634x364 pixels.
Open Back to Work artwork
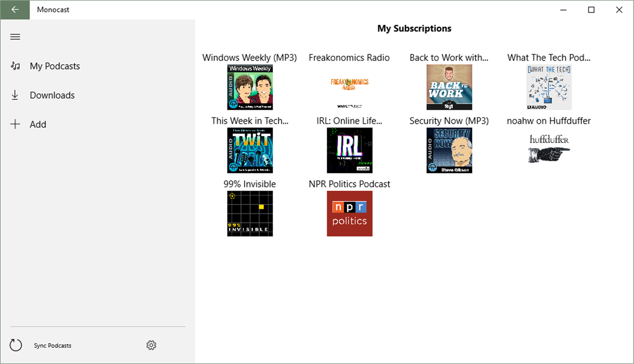pos(449,87)
